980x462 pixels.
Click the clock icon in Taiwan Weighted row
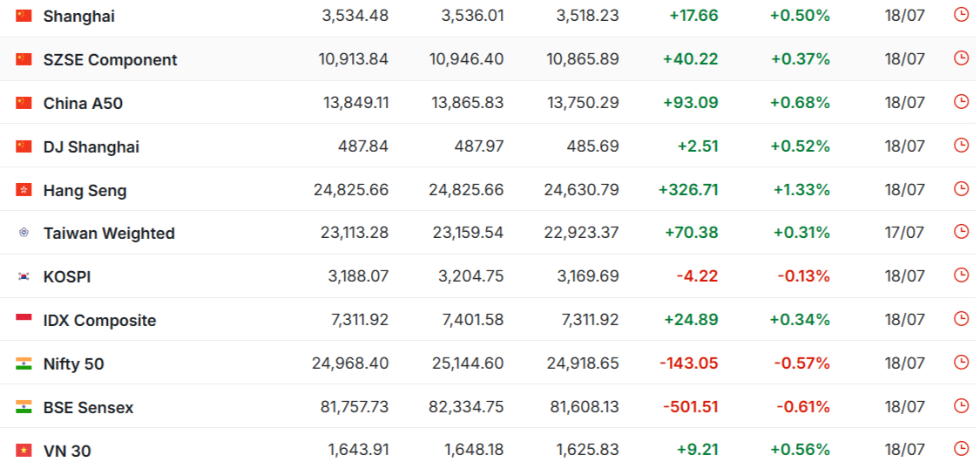click(x=961, y=231)
